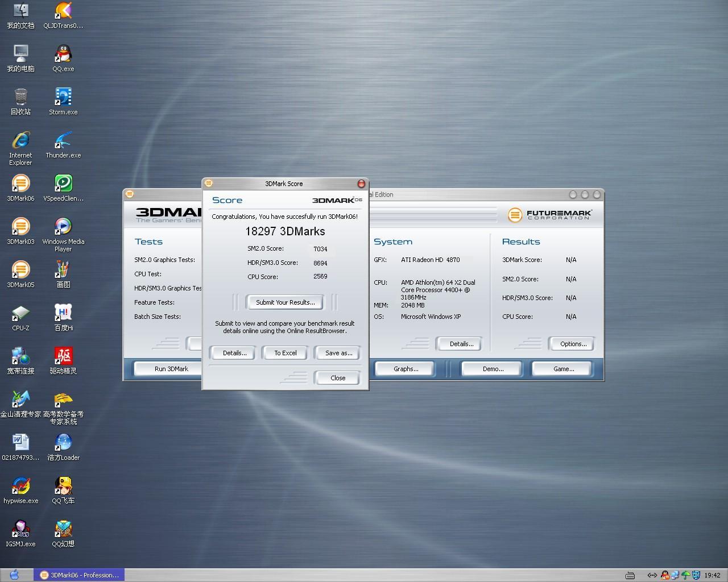Screen dimensions: 728x582
Task: Open 高考数学备考专家系统 shortcut
Action: [x=63, y=408]
